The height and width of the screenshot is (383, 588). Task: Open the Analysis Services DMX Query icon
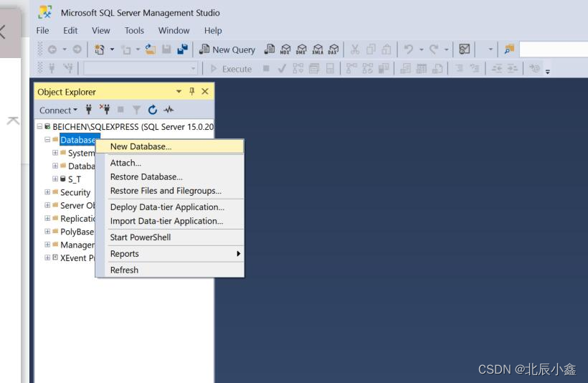[301, 49]
